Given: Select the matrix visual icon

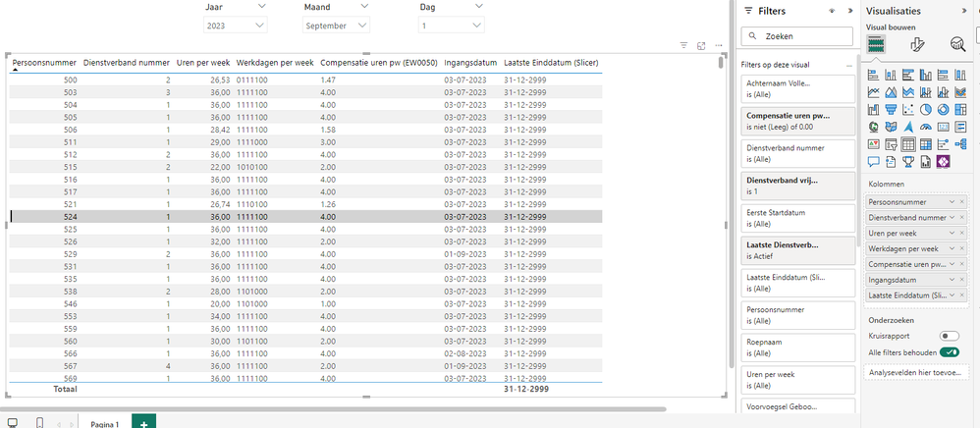Looking at the screenshot, I should point(926,144).
